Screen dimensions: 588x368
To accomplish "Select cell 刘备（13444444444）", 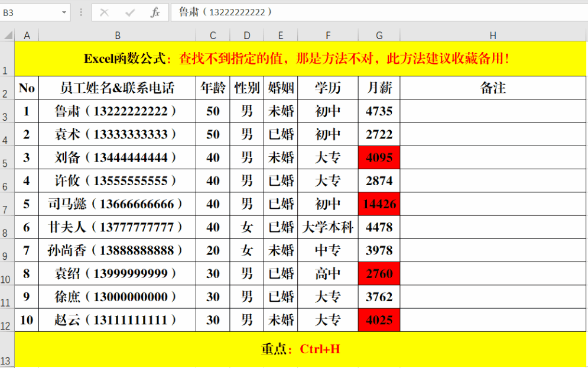I will pyautogui.click(x=118, y=158).
